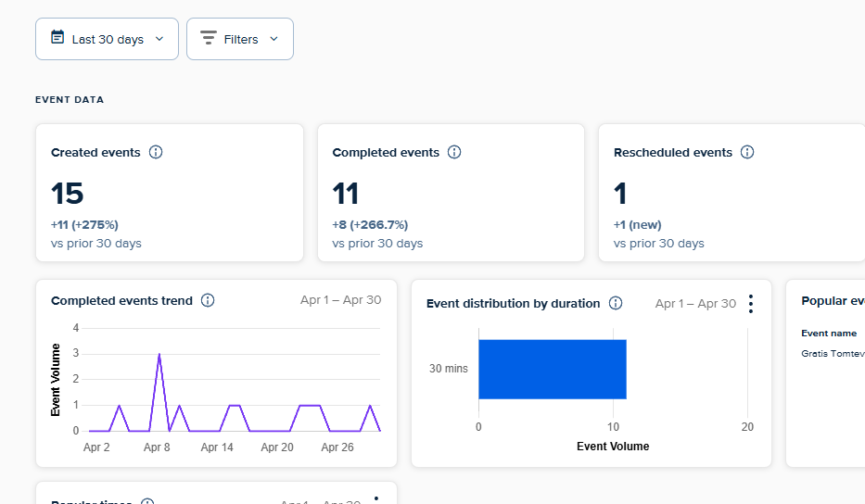Open the Filters dropdown

click(240, 39)
